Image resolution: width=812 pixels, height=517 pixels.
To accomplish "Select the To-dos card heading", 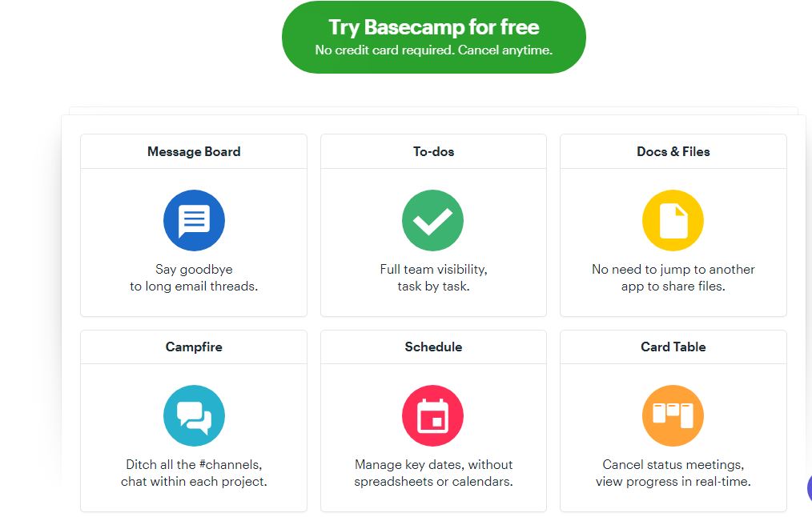I will [x=432, y=150].
